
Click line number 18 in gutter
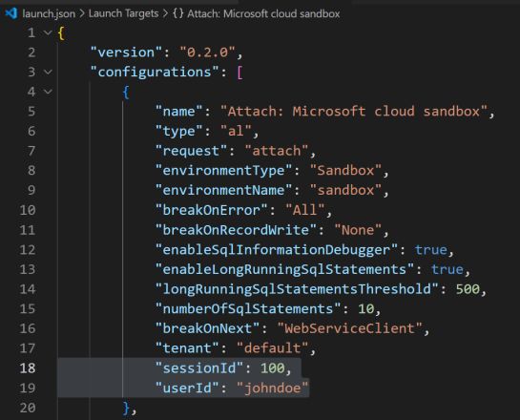[28, 367]
